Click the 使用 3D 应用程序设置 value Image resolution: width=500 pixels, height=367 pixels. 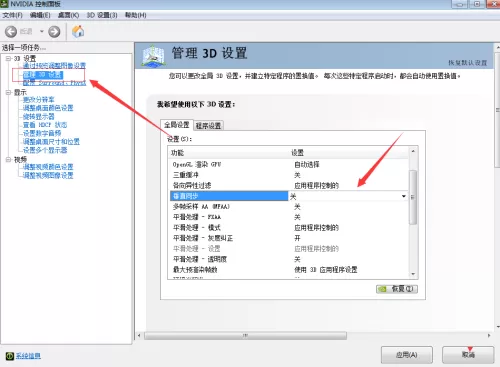(326, 269)
